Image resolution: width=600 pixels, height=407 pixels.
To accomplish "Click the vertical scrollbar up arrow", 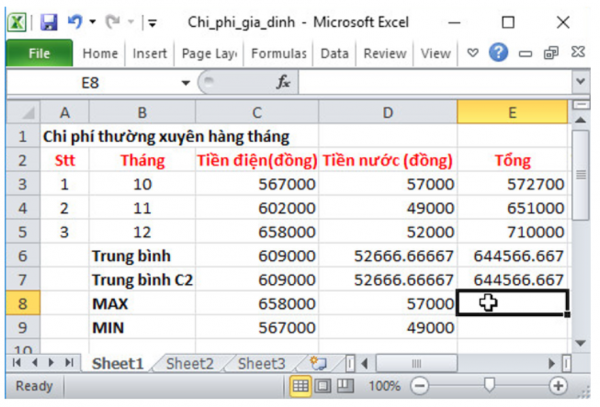I will 581,120.
